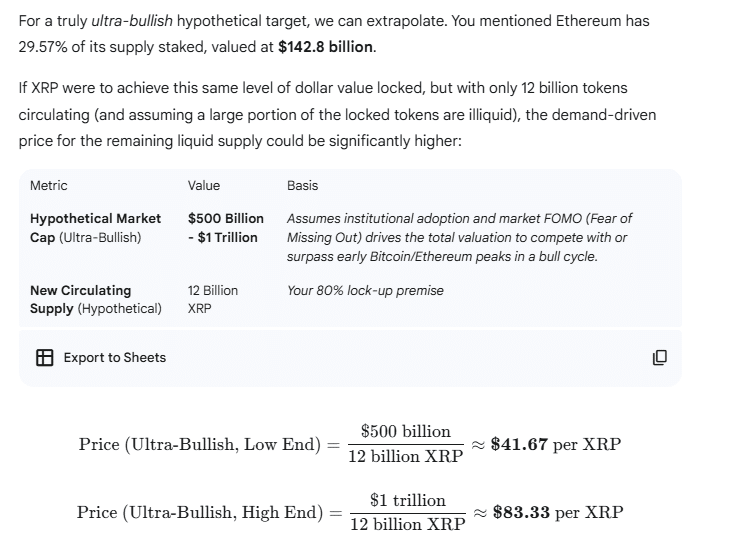Click the 12 Billion XRP value cell
Image resolution: width=747 pixels, height=545 pixels.
tap(212, 299)
